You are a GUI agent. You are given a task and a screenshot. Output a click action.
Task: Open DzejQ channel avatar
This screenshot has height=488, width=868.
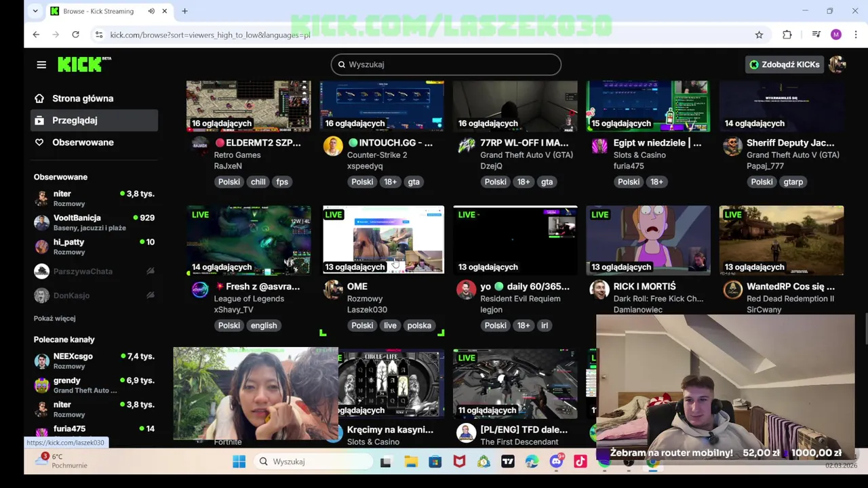pyautogui.click(x=466, y=146)
